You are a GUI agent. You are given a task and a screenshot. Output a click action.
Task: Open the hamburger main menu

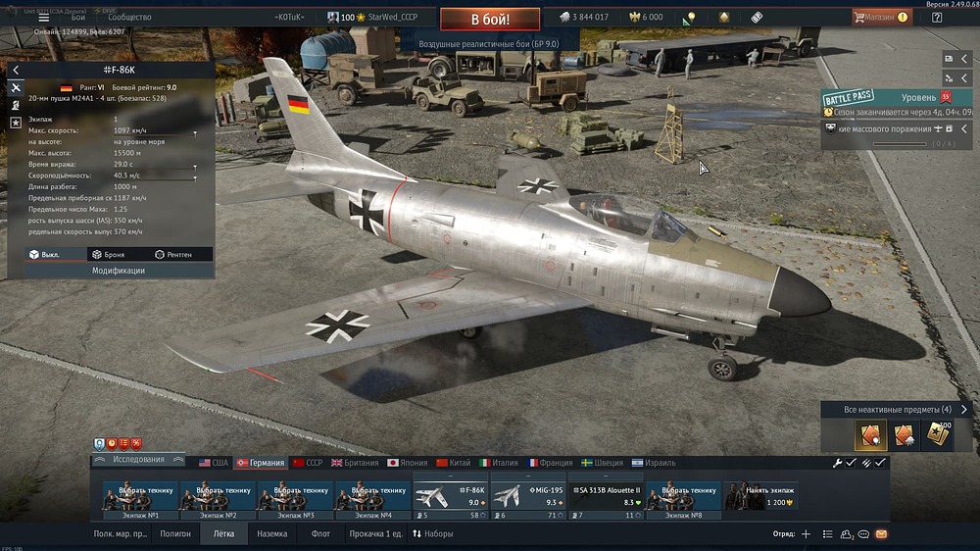click(x=43, y=18)
